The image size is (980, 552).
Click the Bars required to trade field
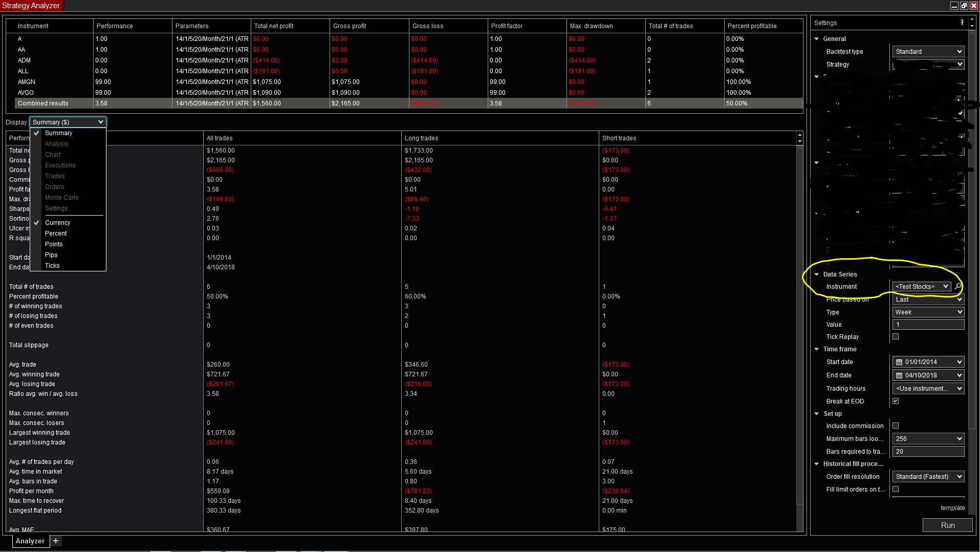(x=928, y=452)
